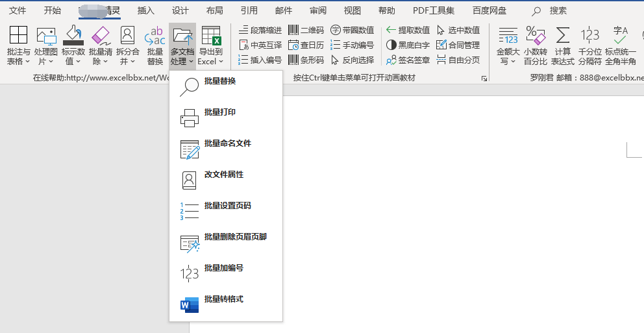The height and width of the screenshot is (333, 644).
Task: Click the 黑底白字 toggle button
Action: (x=408, y=45)
